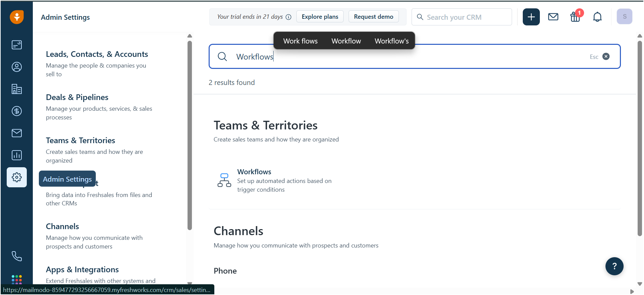Open Deals dollar icon in sidebar
This screenshot has width=644, height=295.
pyautogui.click(x=17, y=111)
